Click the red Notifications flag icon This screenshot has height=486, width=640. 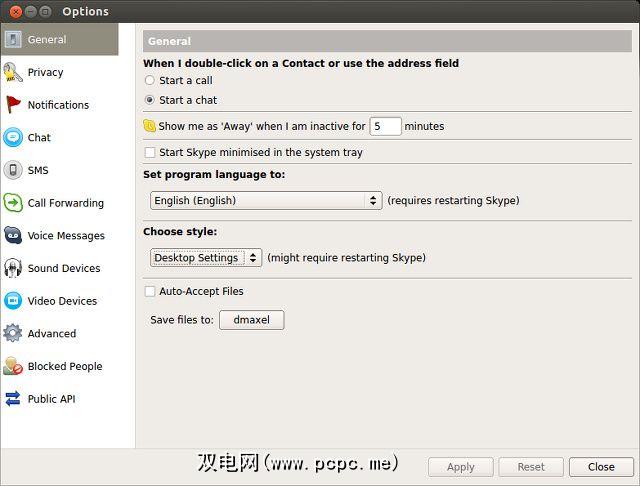pyautogui.click(x=13, y=105)
